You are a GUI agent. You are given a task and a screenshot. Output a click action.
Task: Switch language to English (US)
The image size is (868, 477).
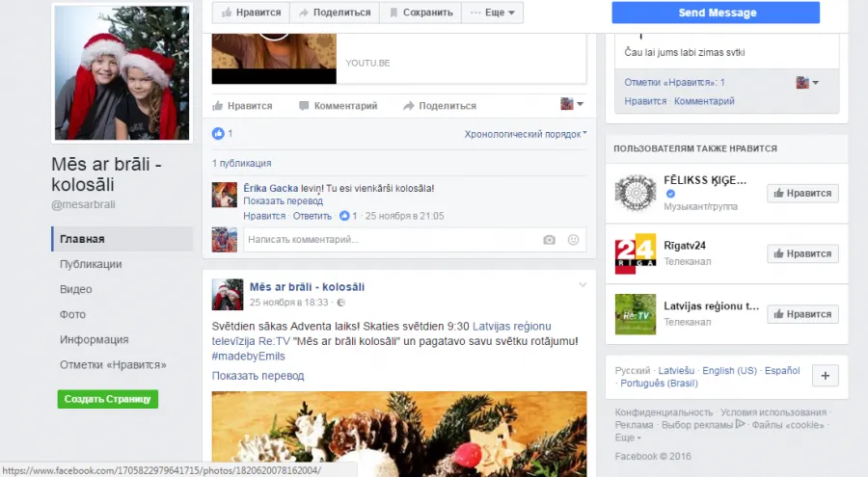tap(729, 370)
